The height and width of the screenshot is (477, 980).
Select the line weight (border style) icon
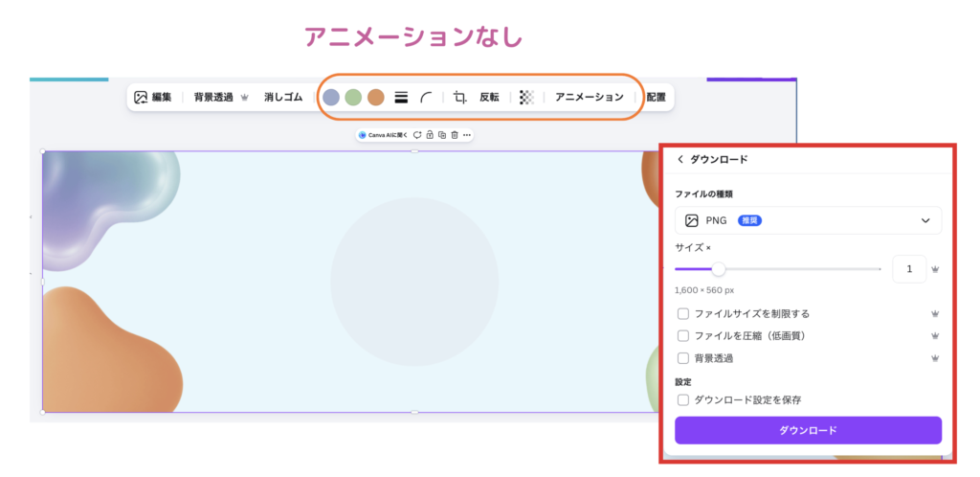[x=401, y=97]
